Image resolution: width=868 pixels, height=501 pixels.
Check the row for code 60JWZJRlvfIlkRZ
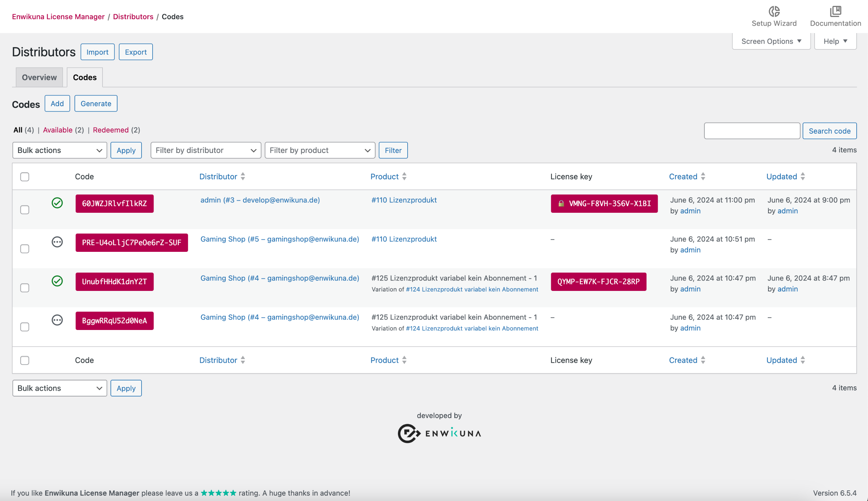click(x=25, y=209)
